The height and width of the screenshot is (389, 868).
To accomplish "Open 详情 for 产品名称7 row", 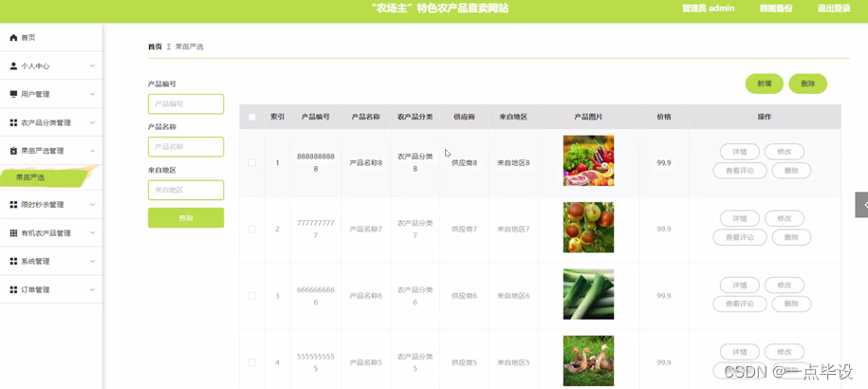I will [x=740, y=218].
